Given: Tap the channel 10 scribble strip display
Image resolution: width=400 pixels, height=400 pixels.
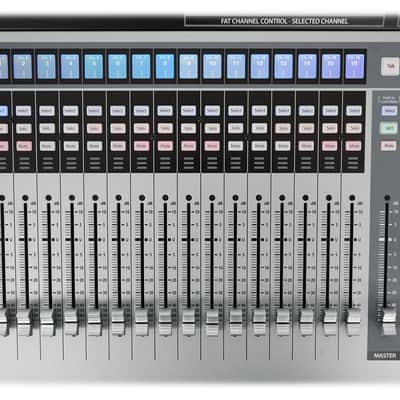Looking at the screenshot, I should point(212,67).
